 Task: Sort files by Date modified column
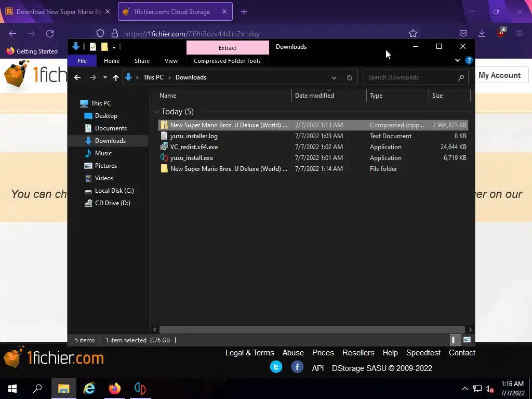329,96
